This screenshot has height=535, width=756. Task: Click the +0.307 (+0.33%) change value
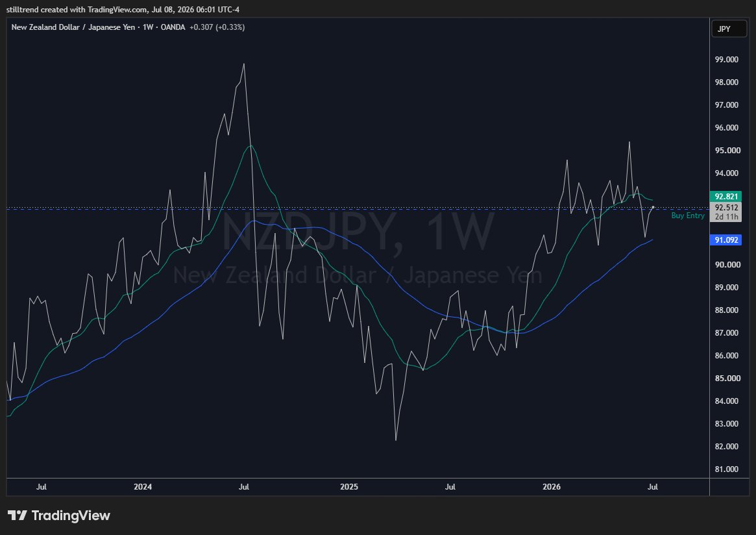tap(217, 27)
